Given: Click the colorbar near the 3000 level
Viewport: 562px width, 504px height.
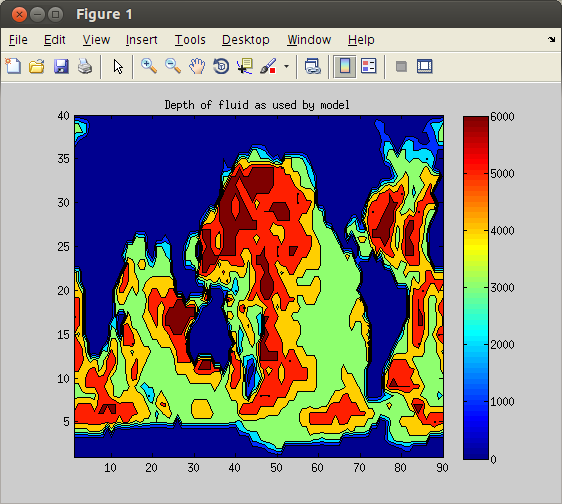Looking at the screenshot, I should [476, 287].
